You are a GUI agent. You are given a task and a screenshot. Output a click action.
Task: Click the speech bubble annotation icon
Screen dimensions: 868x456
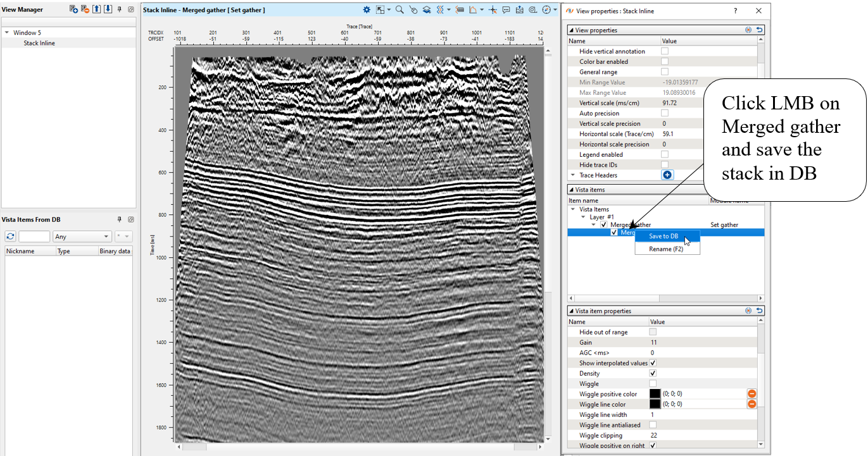[x=506, y=10]
